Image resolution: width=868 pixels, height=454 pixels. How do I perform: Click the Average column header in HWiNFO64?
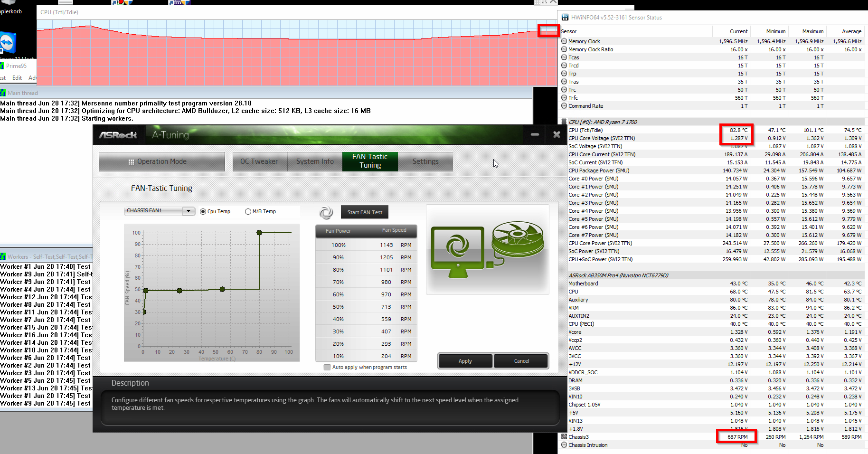point(845,31)
